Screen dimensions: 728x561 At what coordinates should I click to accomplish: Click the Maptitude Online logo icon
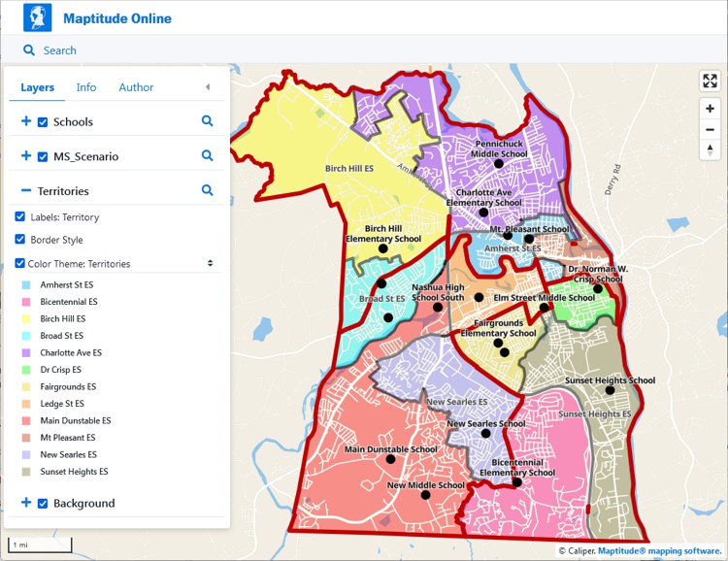[38, 18]
